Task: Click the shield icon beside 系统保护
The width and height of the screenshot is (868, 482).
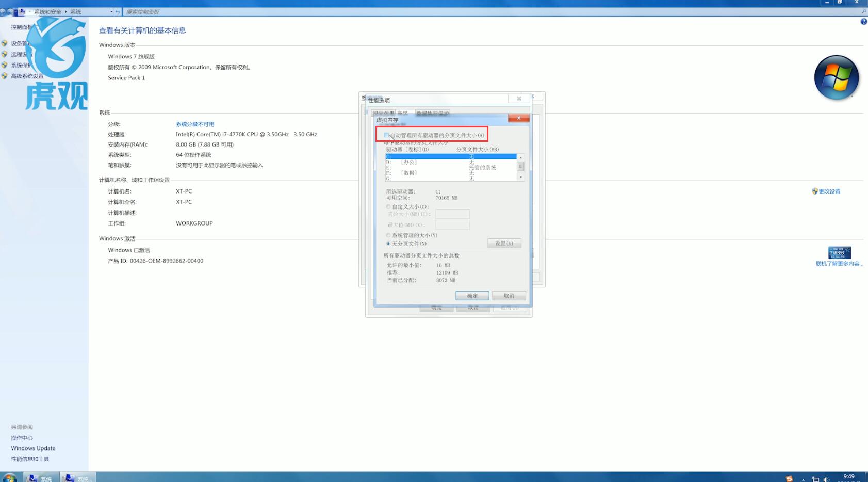Action: coord(5,65)
